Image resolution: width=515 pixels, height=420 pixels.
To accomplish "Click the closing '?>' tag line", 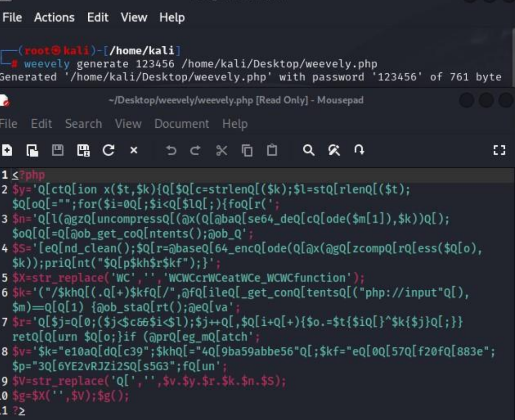I will [19, 411].
